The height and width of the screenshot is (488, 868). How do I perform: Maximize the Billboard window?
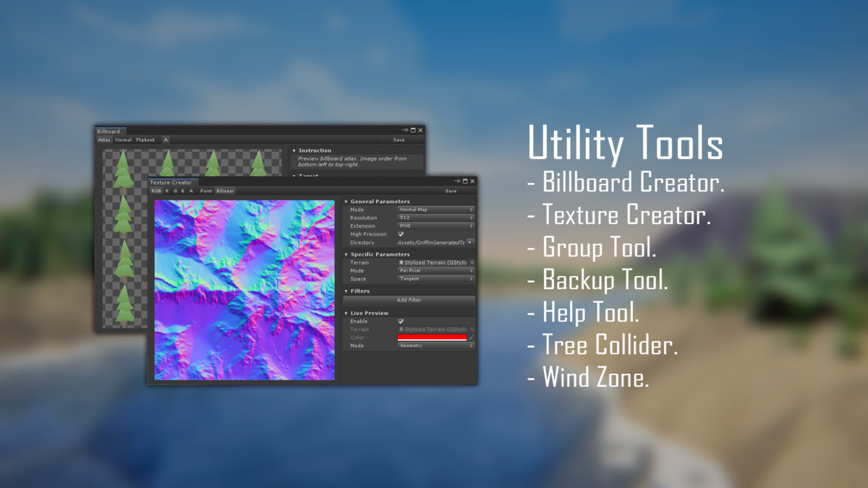413,130
